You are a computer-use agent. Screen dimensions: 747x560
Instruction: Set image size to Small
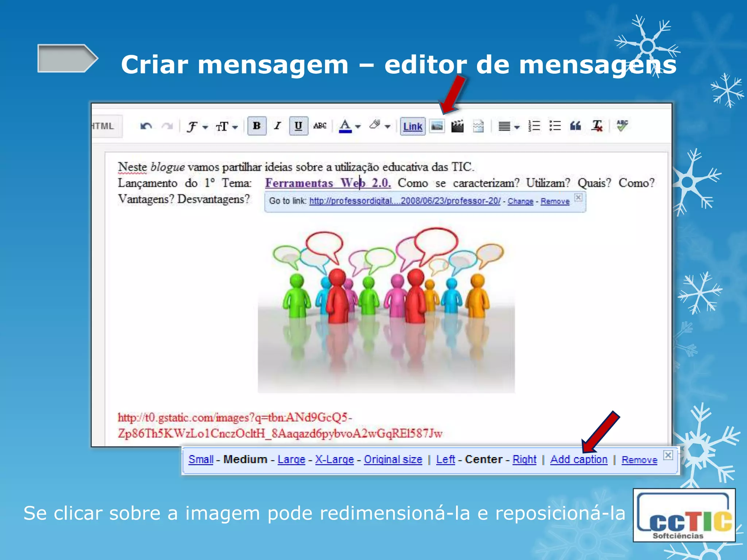[201, 459]
